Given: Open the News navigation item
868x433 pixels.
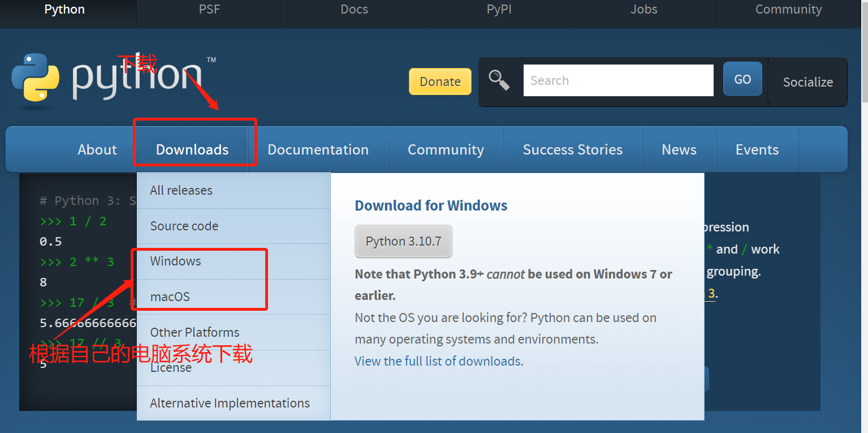Looking at the screenshot, I should pyautogui.click(x=679, y=149).
